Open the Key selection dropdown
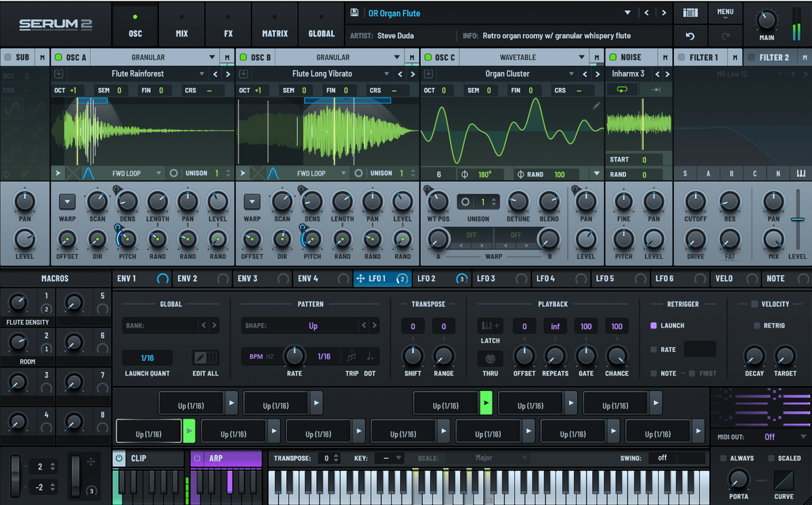Viewport: 812px width, 505px height. point(388,458)
